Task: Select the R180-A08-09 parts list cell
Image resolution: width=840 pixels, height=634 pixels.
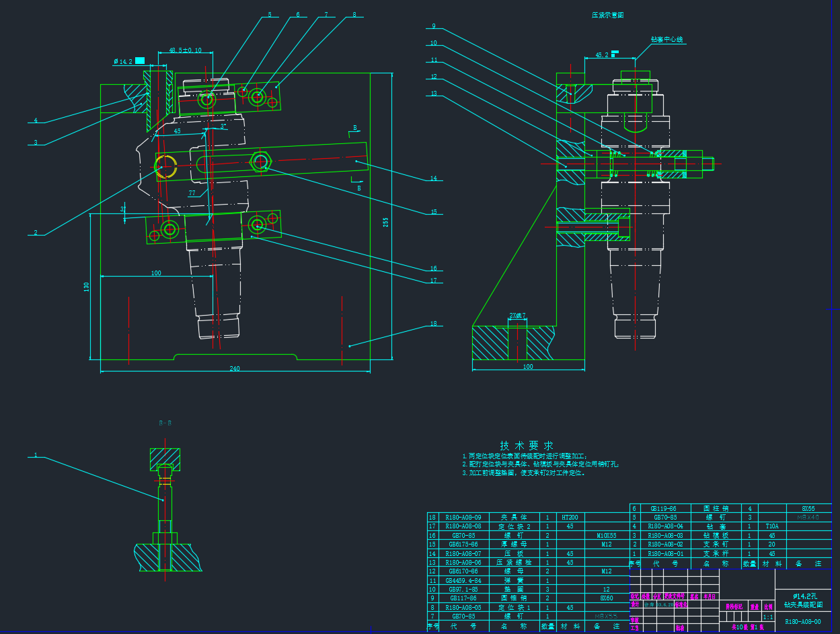Action: [463, 518]
